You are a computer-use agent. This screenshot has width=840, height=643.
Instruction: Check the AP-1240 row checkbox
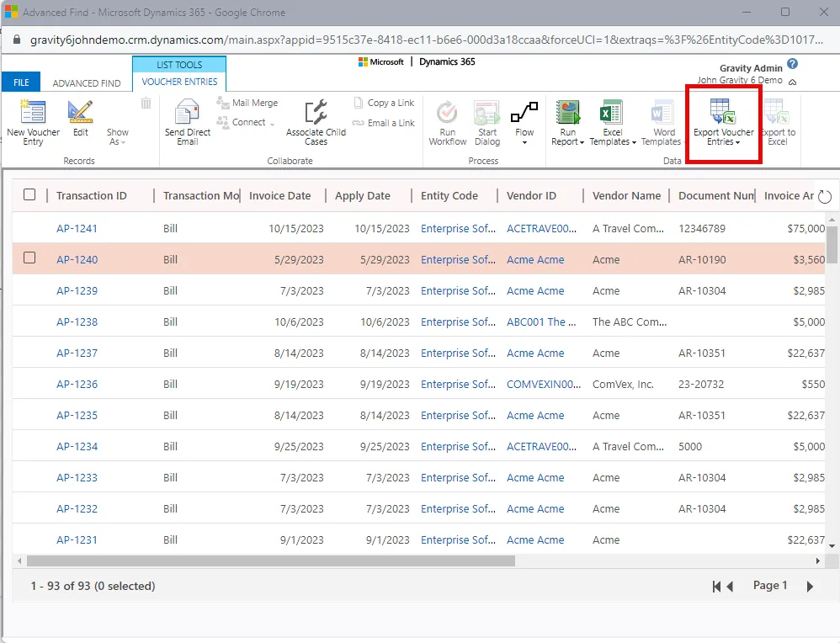[x=29, y=258]
